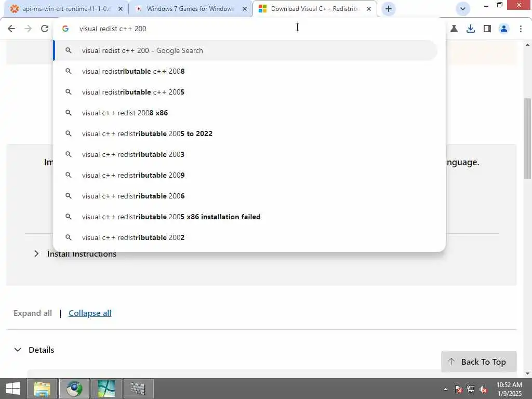The height and width of the screenshot is (399, 532).
Task: Open the taskbar clock and date
Action: click(509, 389)
